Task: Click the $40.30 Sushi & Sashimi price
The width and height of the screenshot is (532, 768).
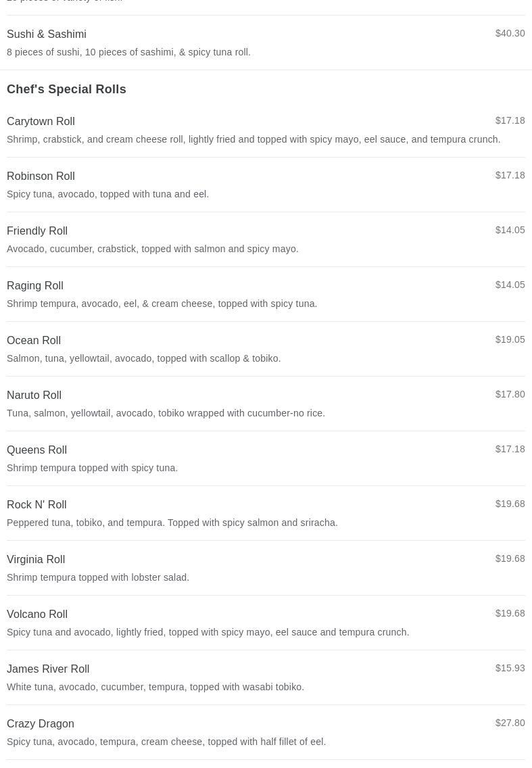Action: (510, 33)
